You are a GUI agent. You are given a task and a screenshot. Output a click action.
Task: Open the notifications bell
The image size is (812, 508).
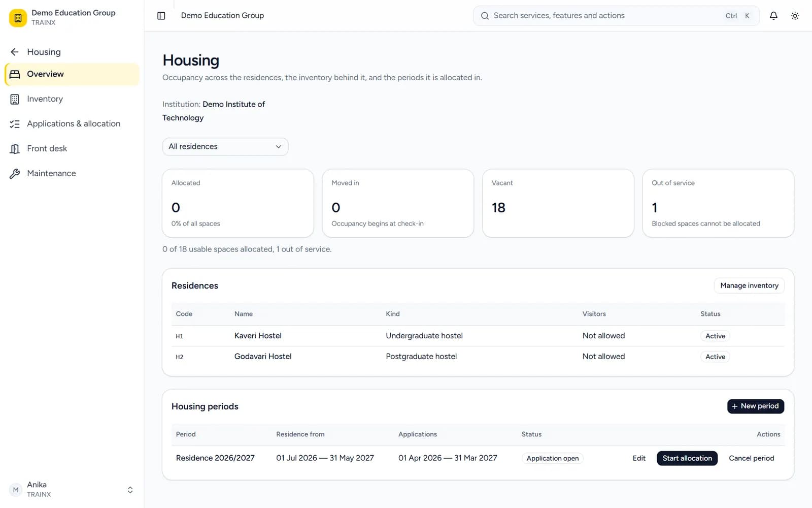click(773, 16)
